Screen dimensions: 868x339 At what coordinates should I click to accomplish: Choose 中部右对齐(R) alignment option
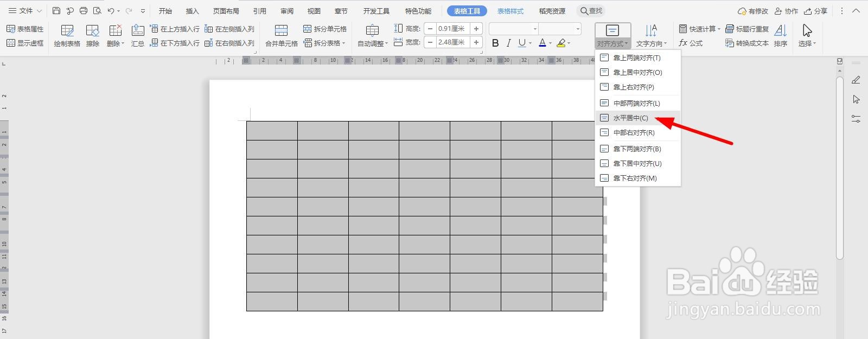(637, 132)
